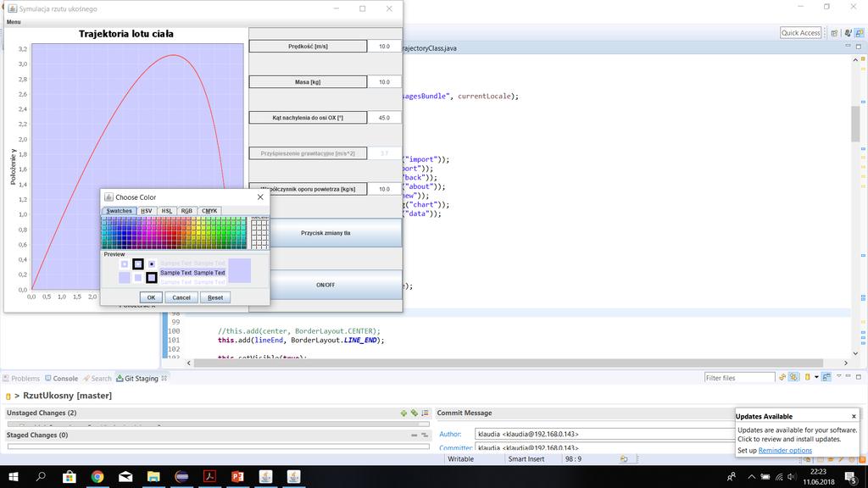Switch to the HSL tab

[x=167, y=211]
